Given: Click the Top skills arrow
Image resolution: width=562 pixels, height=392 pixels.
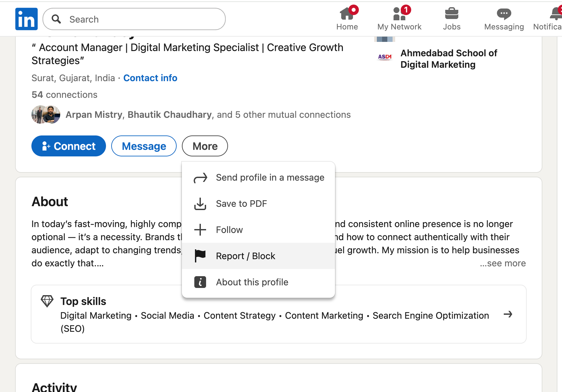Looking at the screenshot, I should 508,314.
